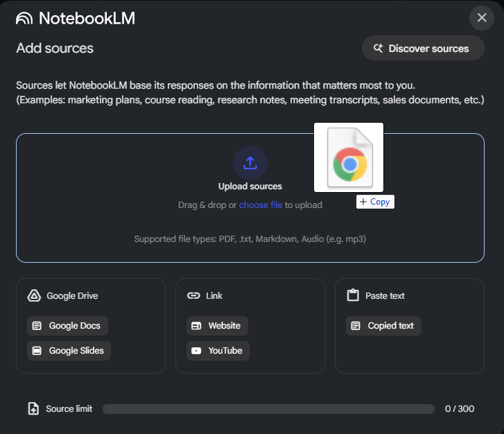Click the YouTube chip play icon
Image resolution: width=504 pixels, height=434 pixels.
coord(196,350)
